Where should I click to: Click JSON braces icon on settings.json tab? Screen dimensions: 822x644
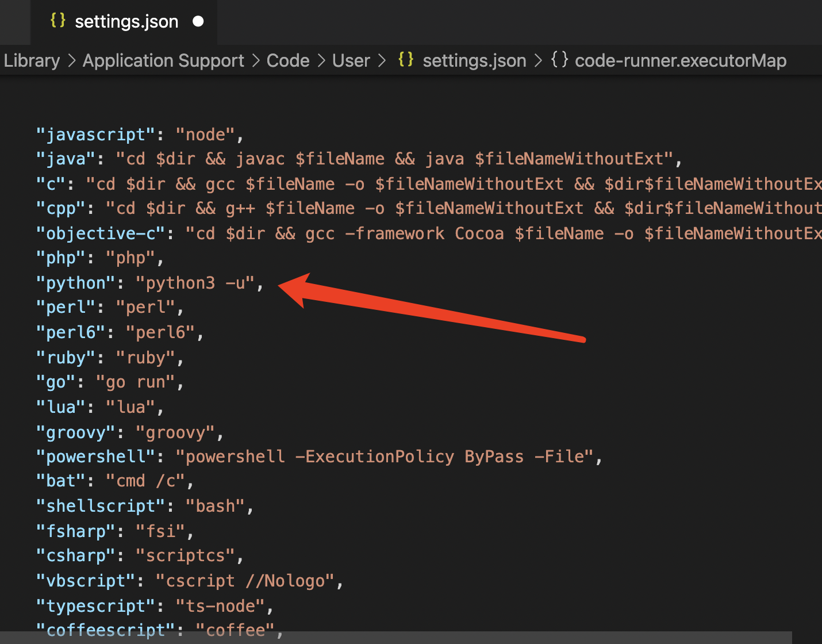click(58, 21)
